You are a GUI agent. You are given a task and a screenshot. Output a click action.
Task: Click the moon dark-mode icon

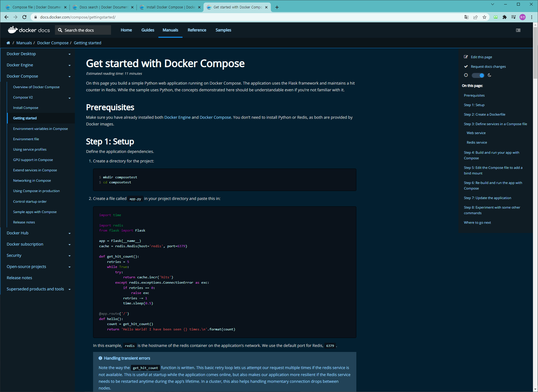[x=489, y=75]
